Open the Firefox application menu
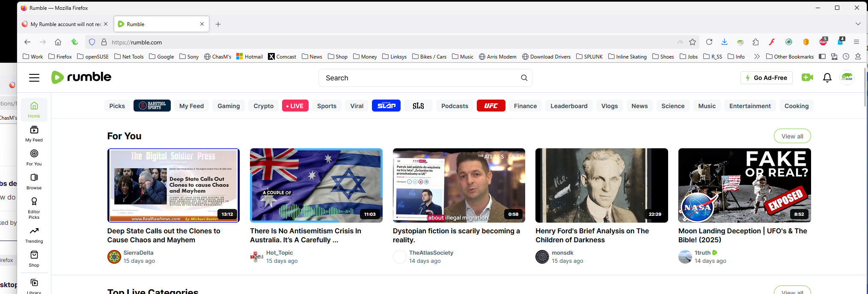This screenshot has height=294, width=868. coord(856,42)
